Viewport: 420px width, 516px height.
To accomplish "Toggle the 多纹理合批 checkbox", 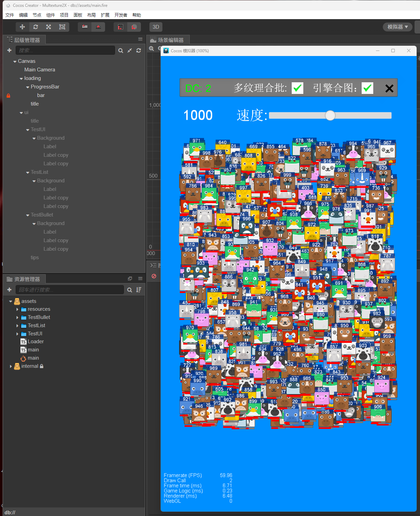I will point(298,88).
